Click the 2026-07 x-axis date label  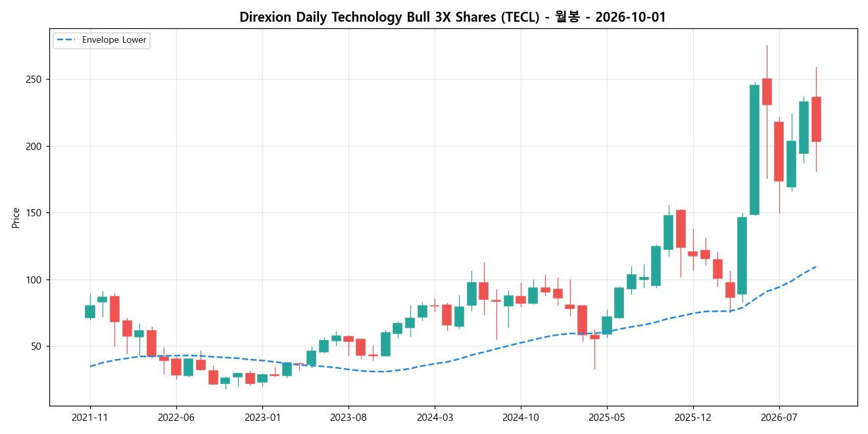[x=779, y=418]
